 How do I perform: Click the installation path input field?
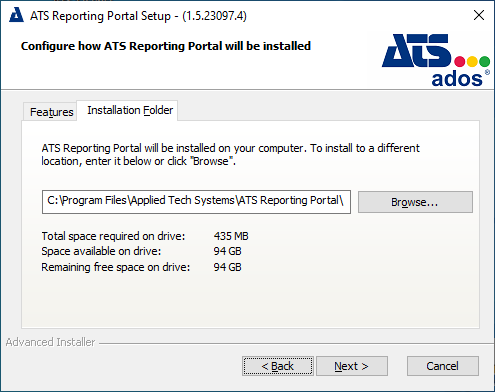tap(196, 202)
